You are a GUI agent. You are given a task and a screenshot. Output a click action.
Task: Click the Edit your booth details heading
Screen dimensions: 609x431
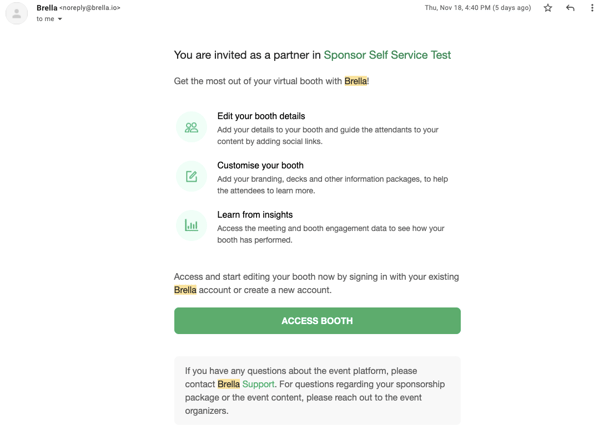[x=261, y=116]
